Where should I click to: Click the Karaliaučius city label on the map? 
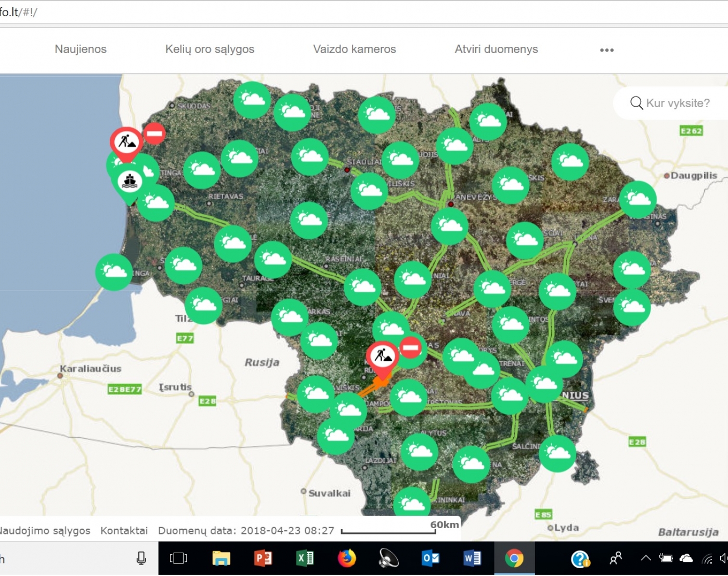click(90, 369)
